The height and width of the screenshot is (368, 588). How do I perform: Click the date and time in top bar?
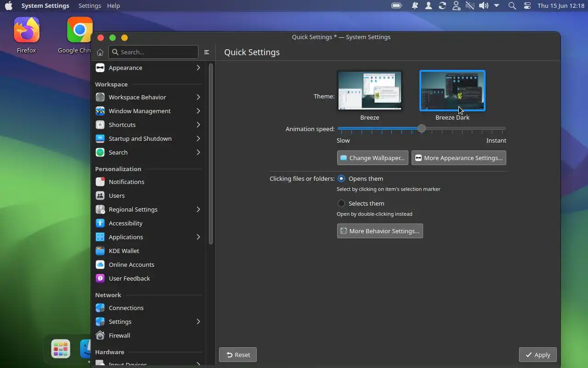(561, 6)
